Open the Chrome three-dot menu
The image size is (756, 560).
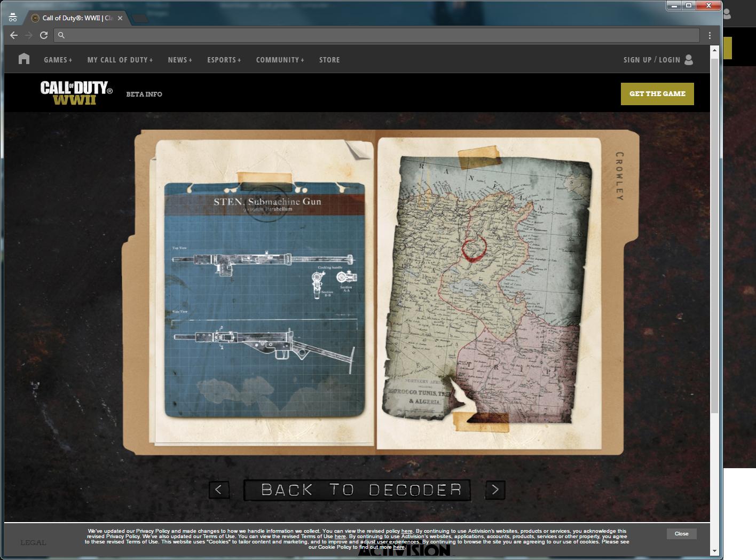(710, 35)
